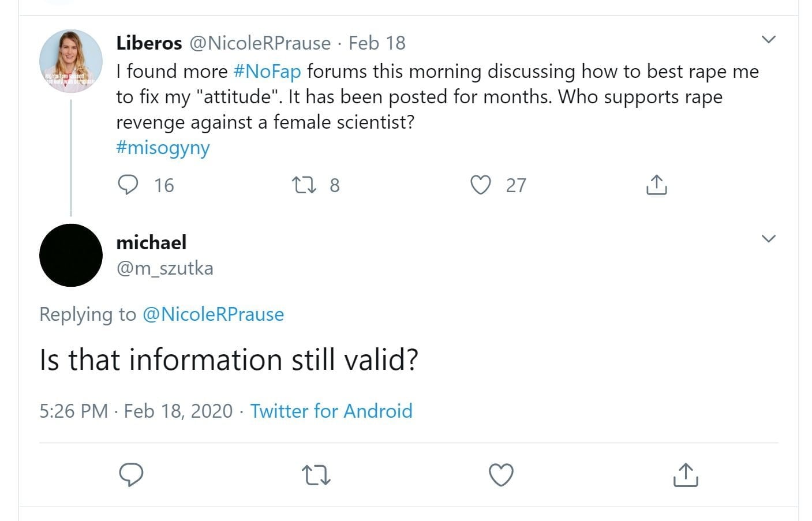Retweet the Liberos tweet
This screenshot has height=521, width=812.
tap(304, 185)
